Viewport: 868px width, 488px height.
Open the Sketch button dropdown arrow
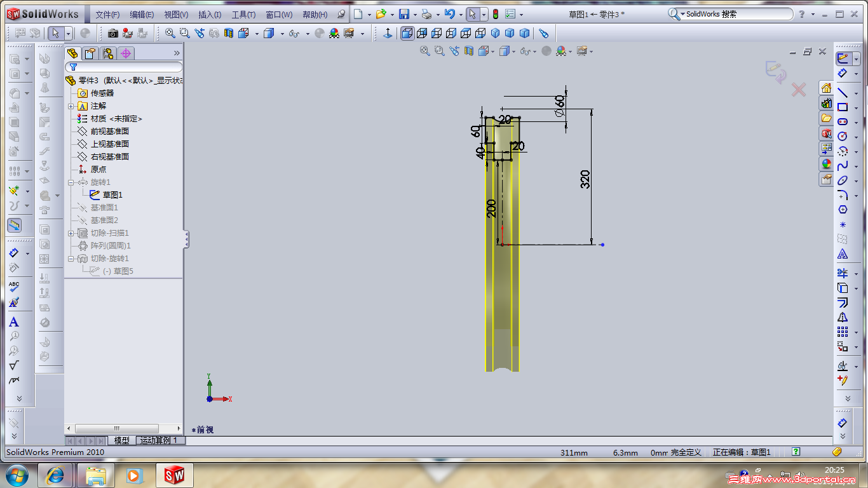pos(857,58)
